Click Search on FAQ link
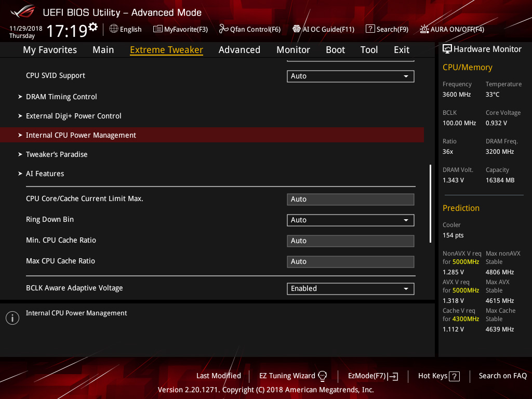 pos(502,376)
